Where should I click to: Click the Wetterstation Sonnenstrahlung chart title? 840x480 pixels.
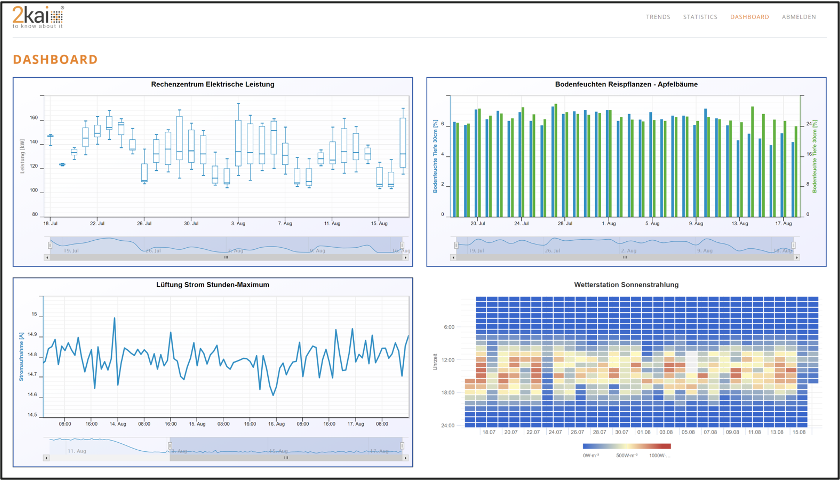click(x=626, y=285)
